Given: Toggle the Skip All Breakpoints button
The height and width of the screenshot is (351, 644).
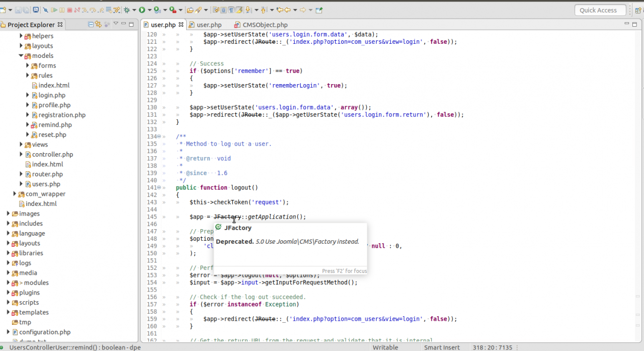Looking at the screenshot, I should (x=46, y=10).
